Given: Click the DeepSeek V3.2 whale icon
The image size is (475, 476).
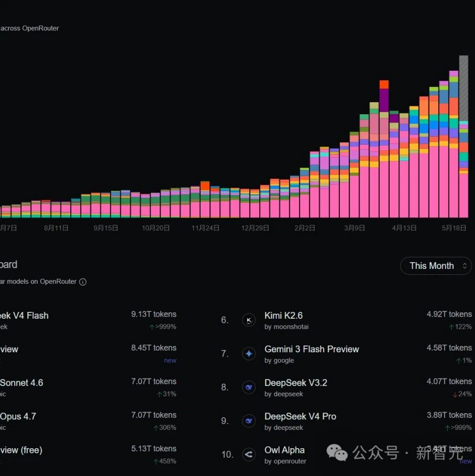Looking at the screenshot, I should [x=249, y=387].
